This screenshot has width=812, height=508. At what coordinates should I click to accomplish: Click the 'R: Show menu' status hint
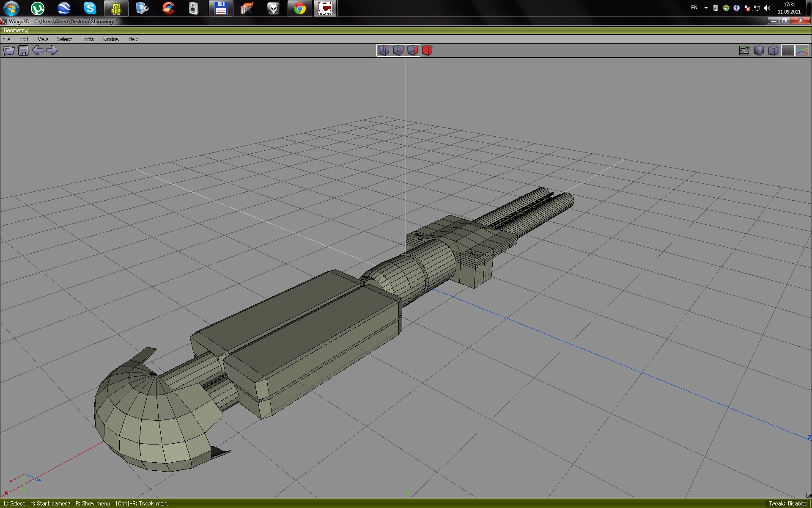93,503
